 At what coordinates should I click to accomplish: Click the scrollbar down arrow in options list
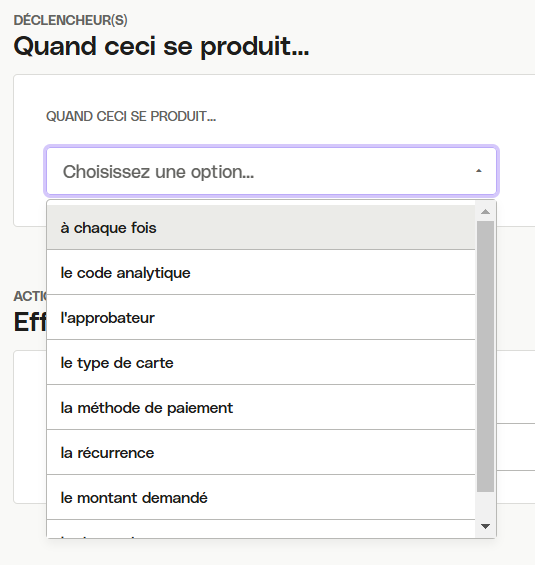485,526
